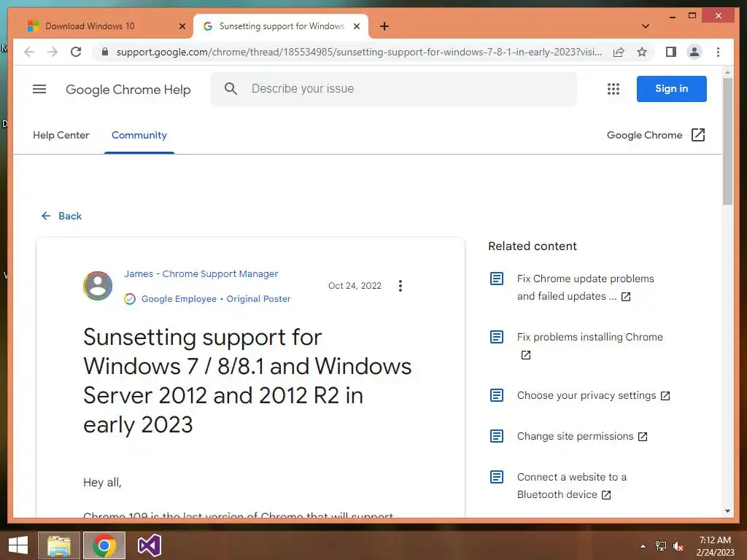Viewport: 747px width, 560px height.
Task: Reload the current page
Action: pos(76,52)
